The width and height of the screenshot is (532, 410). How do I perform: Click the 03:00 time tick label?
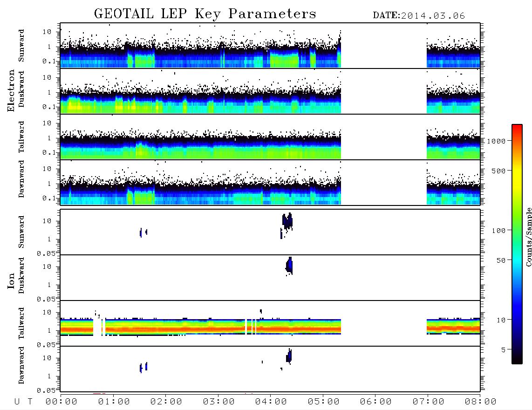(x=219, y=402)
